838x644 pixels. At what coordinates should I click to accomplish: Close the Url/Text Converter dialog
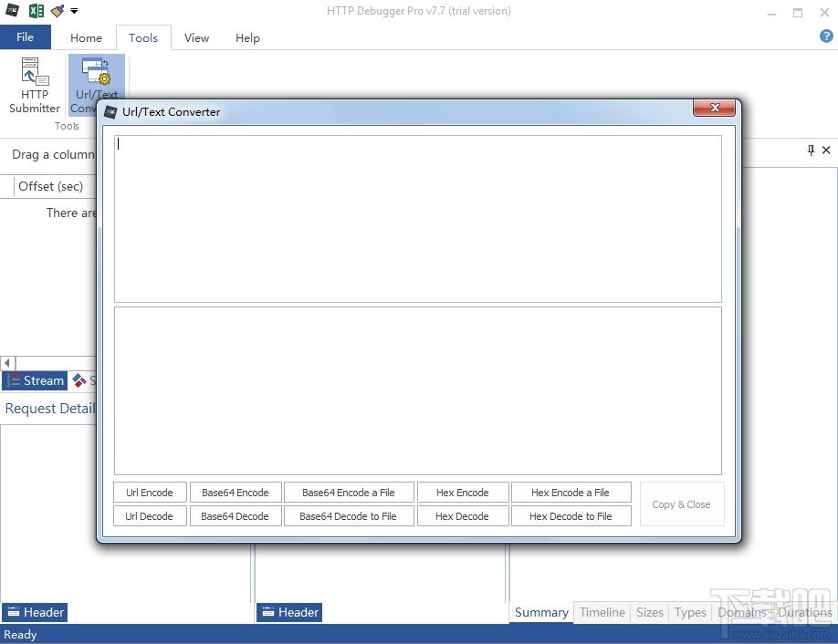(714, 108)
